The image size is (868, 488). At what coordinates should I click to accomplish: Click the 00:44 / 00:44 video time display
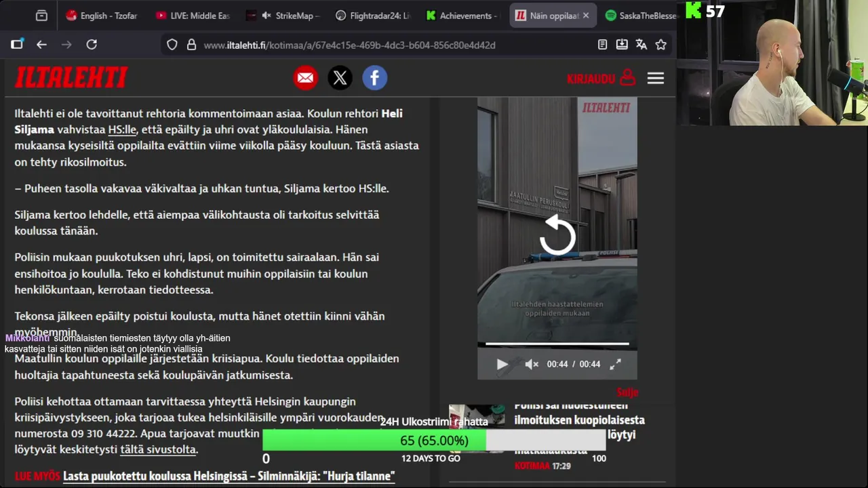(x=573, y=364)
